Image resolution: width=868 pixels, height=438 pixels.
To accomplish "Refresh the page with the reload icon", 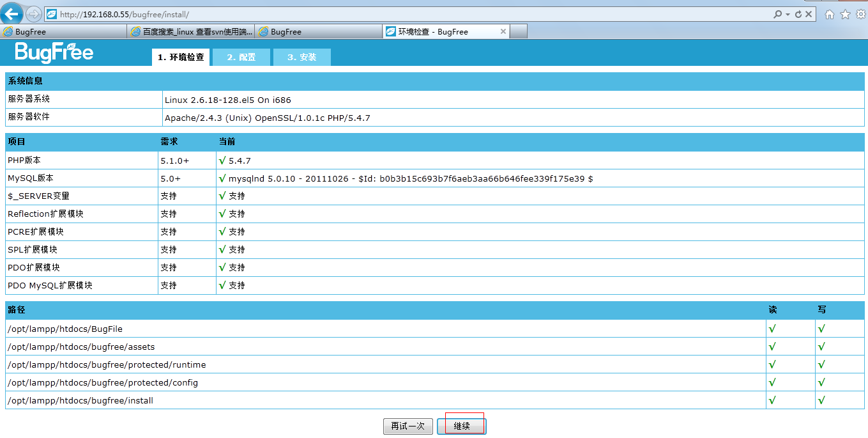I will (x=798, y=14).
